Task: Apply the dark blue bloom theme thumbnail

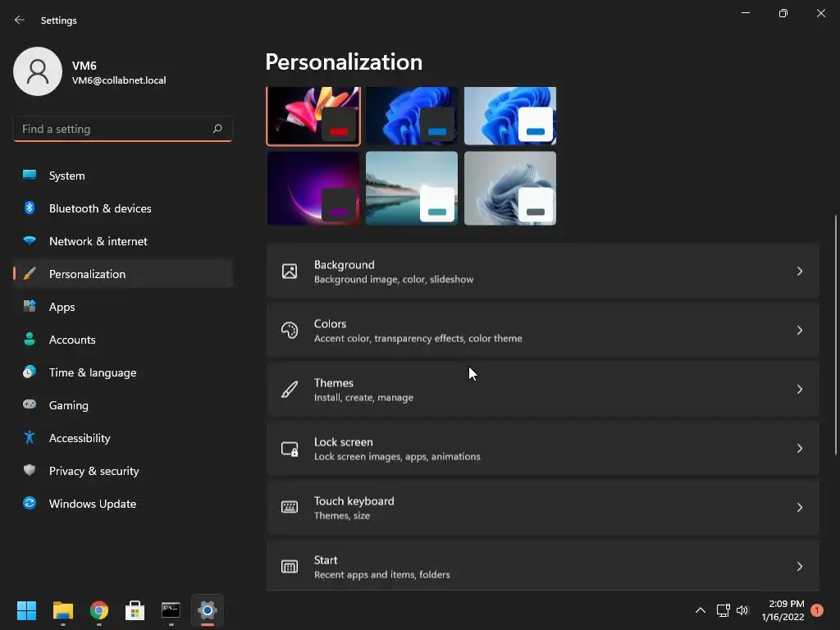Action: coord(412,116)
